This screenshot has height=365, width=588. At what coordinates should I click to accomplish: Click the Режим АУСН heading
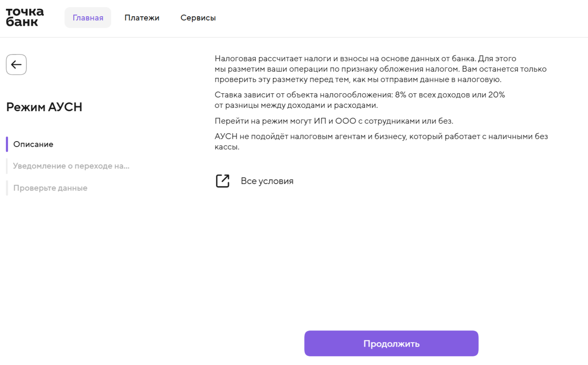pos(44,107)
